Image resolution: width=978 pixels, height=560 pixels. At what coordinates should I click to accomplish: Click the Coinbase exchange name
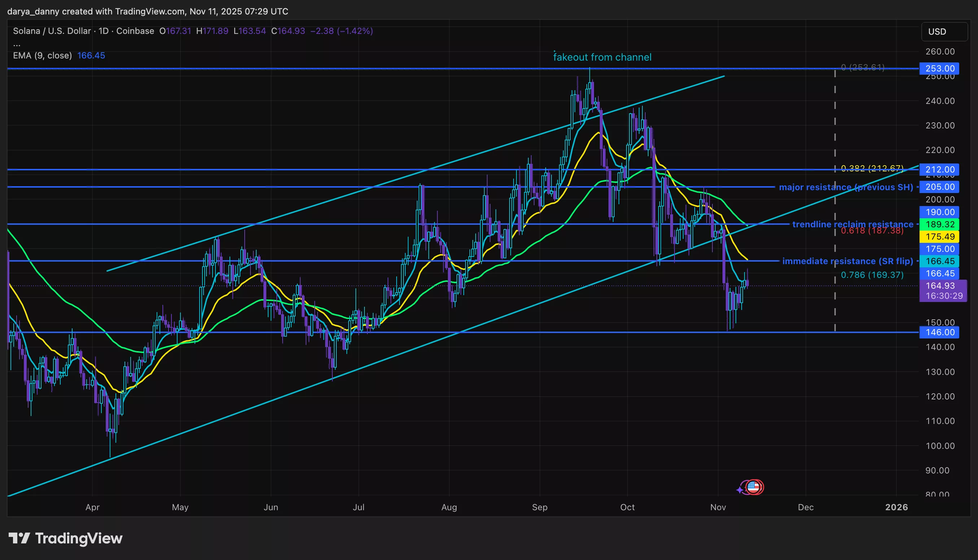click(135, 31)
